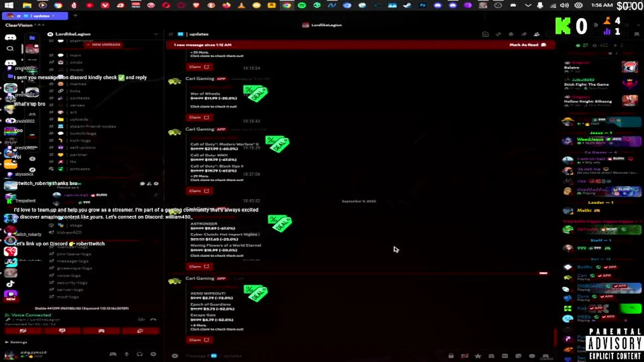Click the taskbar volume icon
Image resolution: width=644 pixels, height=362 pixels.
[x=565, y=6]
